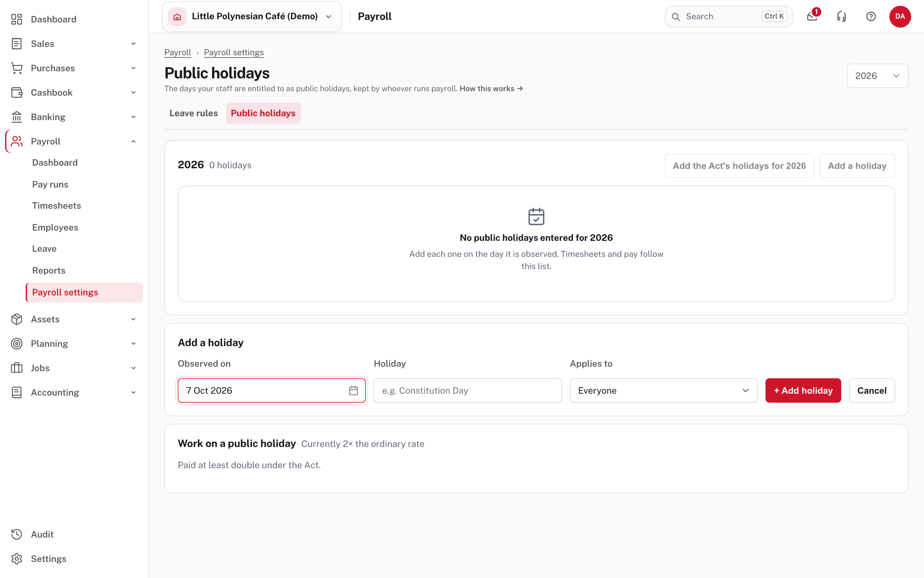
Task: Click the Dashboard grid icon in sidebar
Action: 16,19
